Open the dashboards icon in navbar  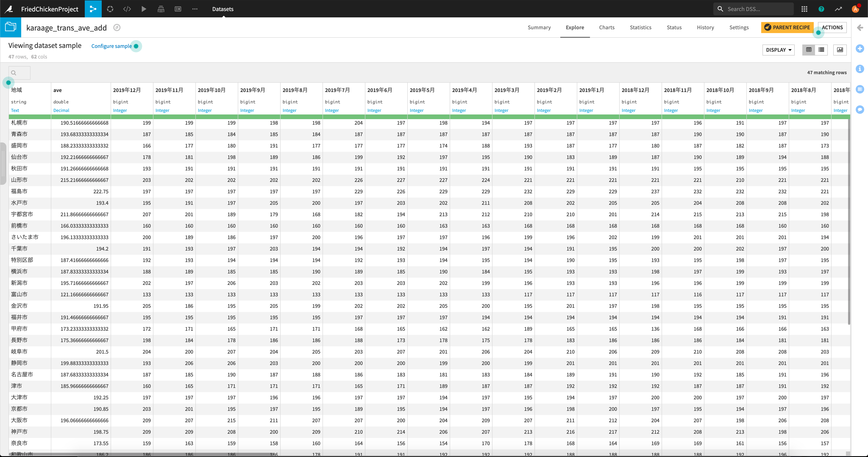tap(178, 9)
